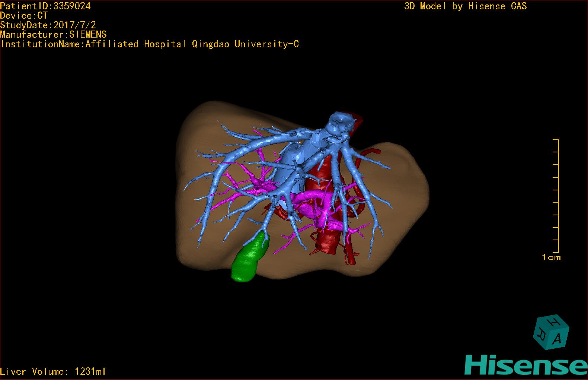Click the StudyDate:2017/7/2 text
Image resolution: width=588 pixels, height=380 pixels.
click(x=48, y=25)
